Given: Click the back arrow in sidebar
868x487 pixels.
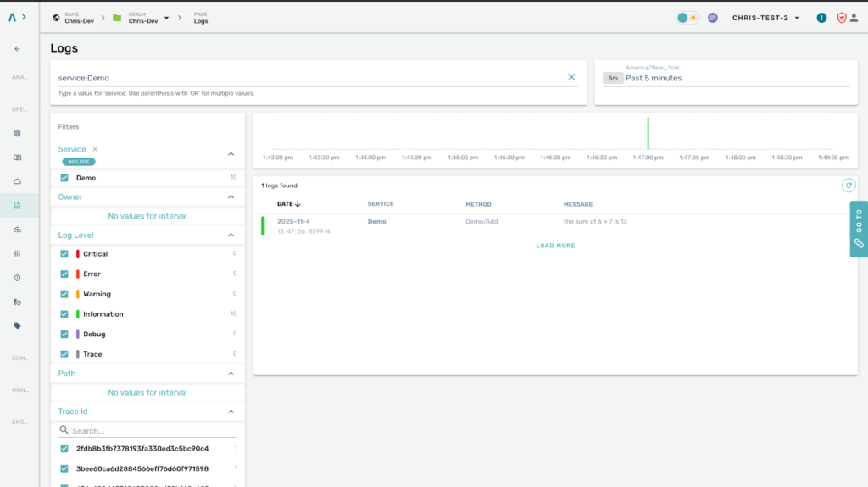Looking at the screenshot, I should (18, 49).
